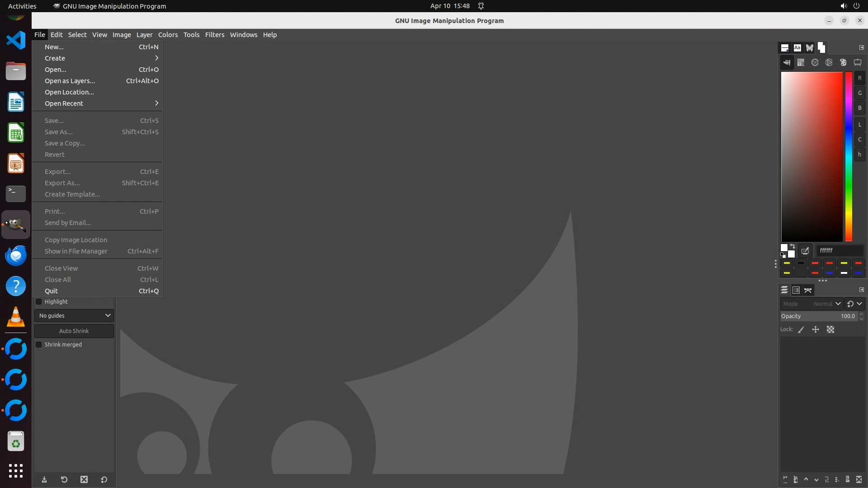Toggle the Lock position and size icon
Image resolution: width=868 pixels, height=488 pixels.
[x=816, y=329]
